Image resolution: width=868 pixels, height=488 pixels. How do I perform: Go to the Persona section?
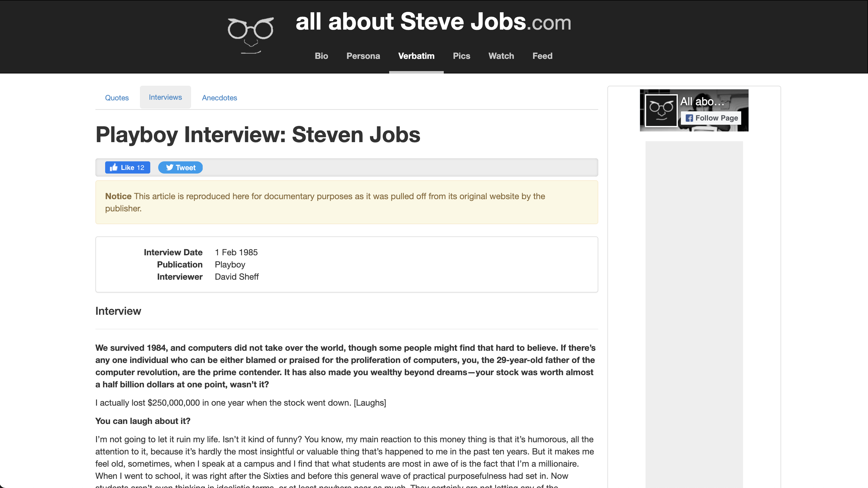(x=363, y=56)
